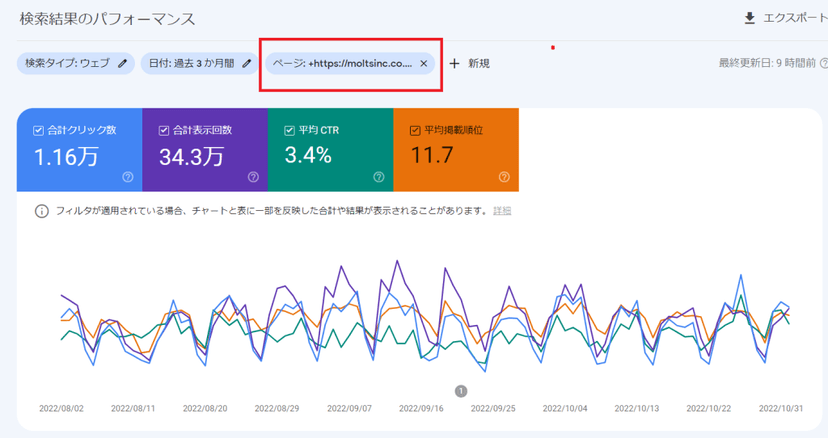
Task: Click the 2022/10/13 axis date label
Action: (x=637, y=408)
